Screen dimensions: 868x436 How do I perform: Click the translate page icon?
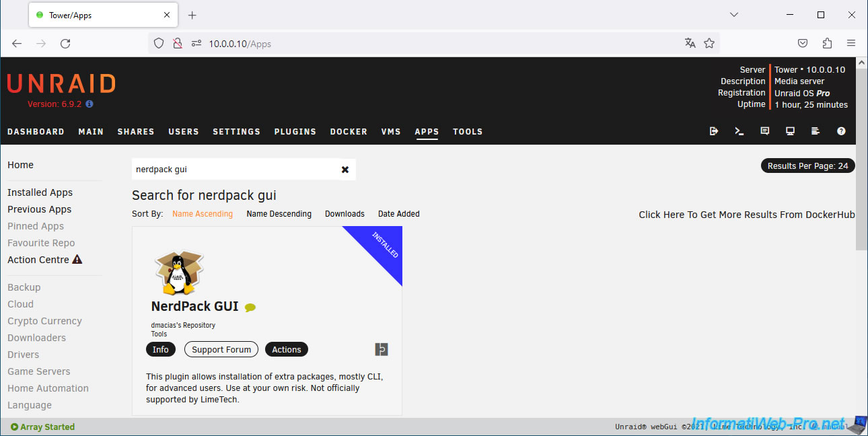690,43
